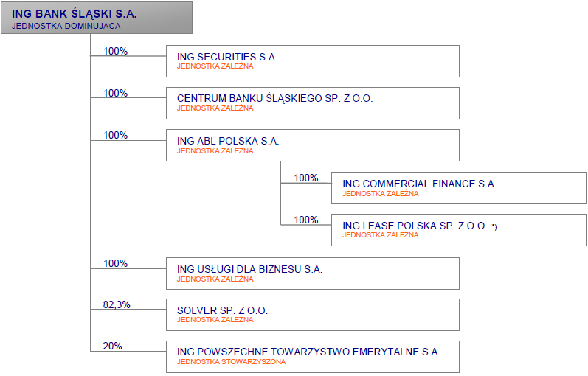Click 100% label beside ING Commercial Finance
Viewport: 588px width, 376px height.
click(x=306, y=178)
